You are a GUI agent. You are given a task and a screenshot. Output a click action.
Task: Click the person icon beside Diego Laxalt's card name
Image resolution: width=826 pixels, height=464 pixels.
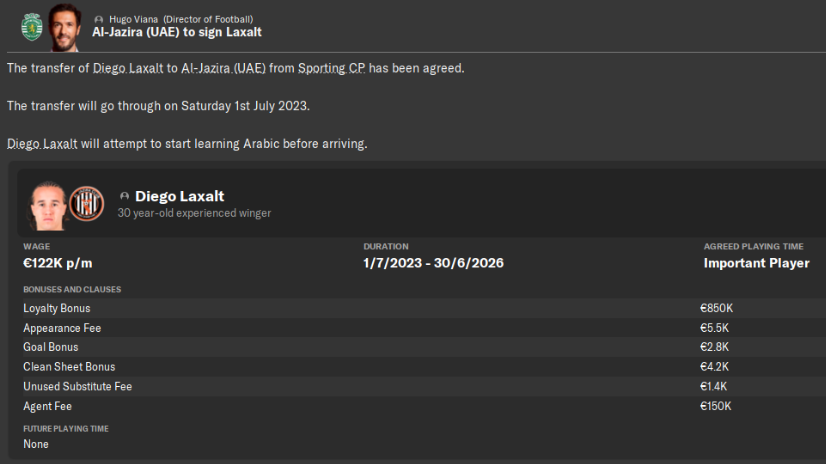tap(124, 196)
